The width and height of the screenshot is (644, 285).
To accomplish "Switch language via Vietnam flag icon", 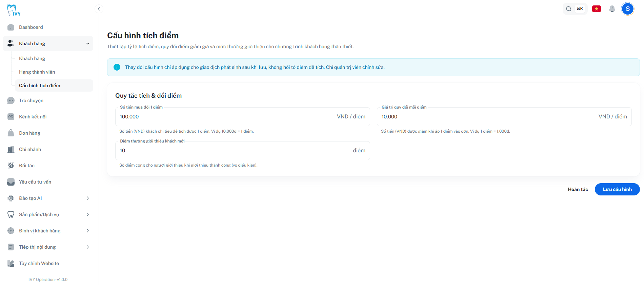I will 597,9.
